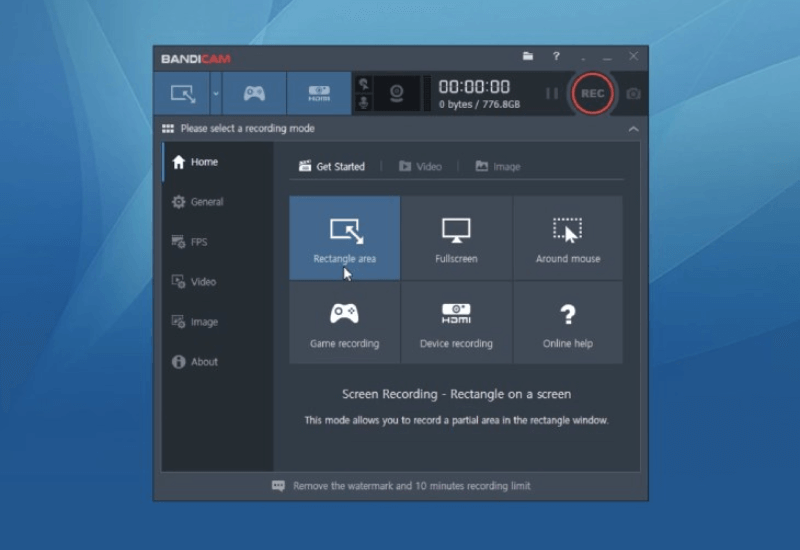The width and height of the screenshot is (800, 550).
Task: Choose the Device recording tile
Action: click(x=456, y=322)
